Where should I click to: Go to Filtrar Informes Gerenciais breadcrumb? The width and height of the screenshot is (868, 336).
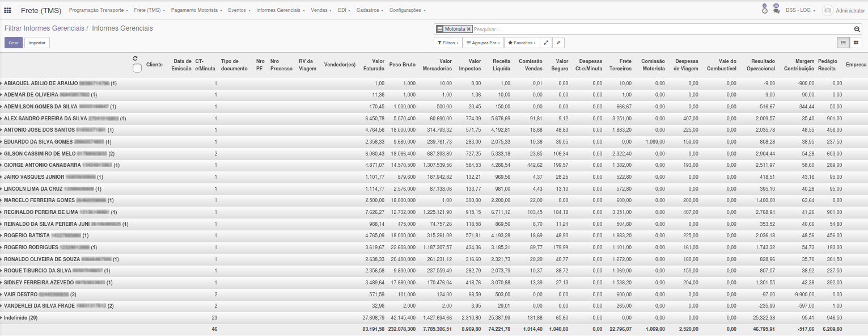[44, 28]
